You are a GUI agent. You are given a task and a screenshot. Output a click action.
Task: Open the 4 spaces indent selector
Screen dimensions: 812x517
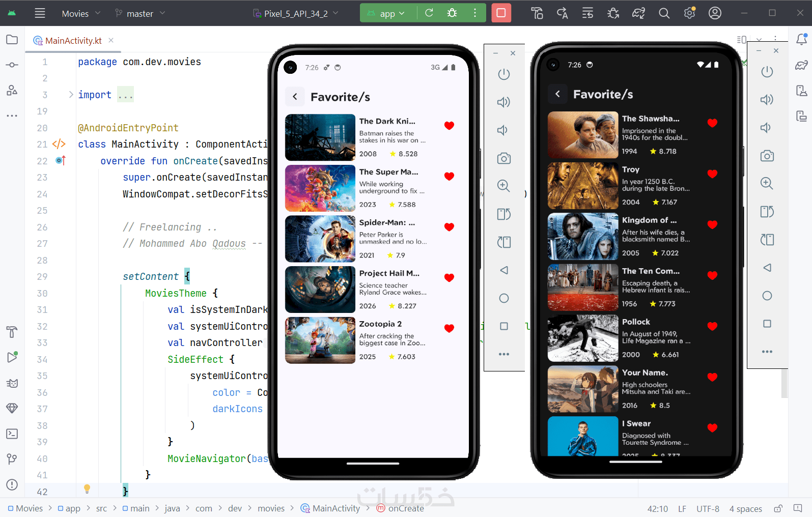pyautogui.click(x=745, y=508)
